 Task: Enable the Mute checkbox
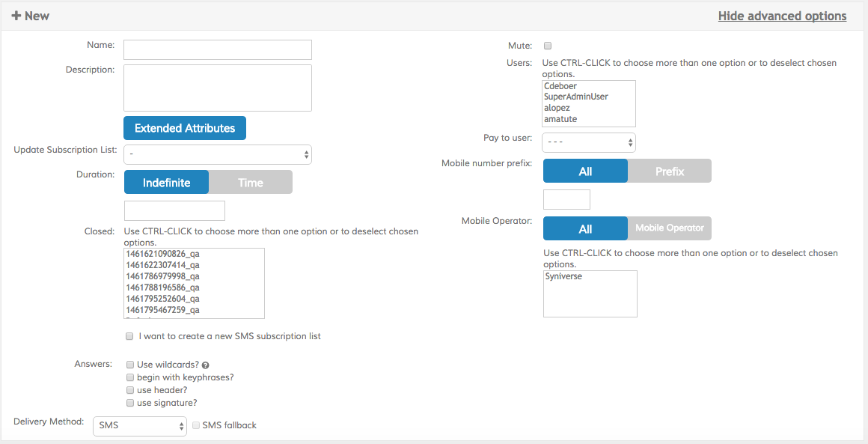548,46
